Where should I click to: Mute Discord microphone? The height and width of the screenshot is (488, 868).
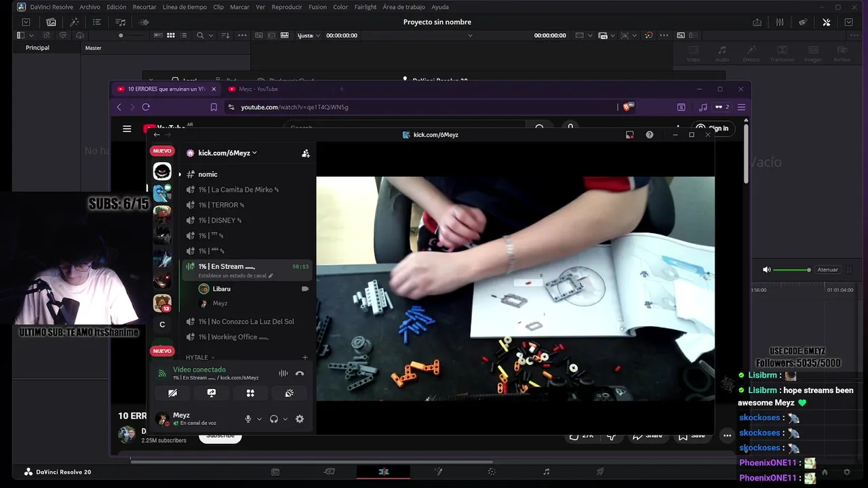click(x=248, y=419)
